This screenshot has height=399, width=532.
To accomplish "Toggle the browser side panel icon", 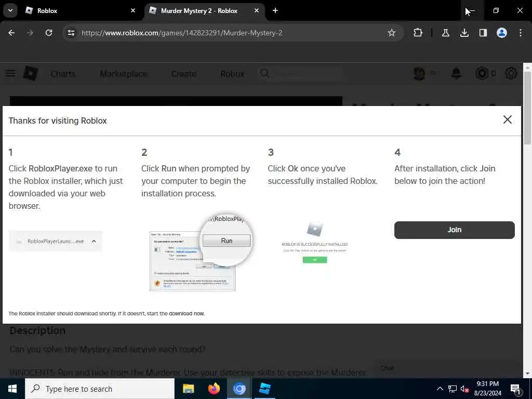I will click(x=483, y=33).
